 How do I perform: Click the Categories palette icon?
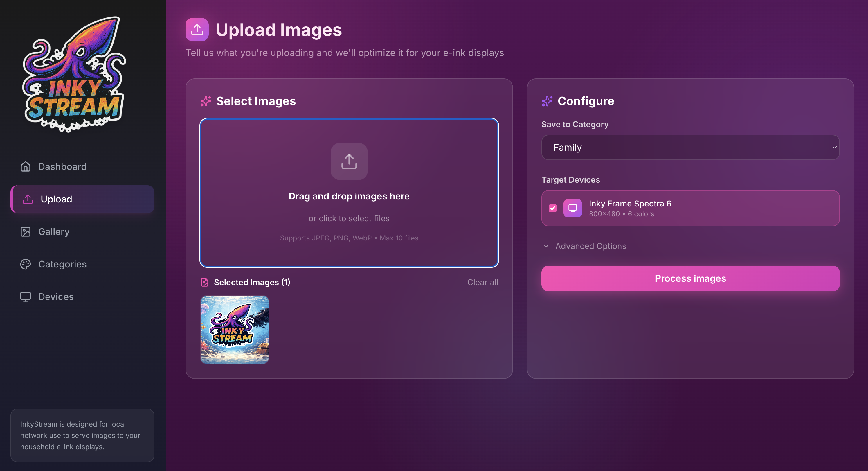[x=25, y=264]
